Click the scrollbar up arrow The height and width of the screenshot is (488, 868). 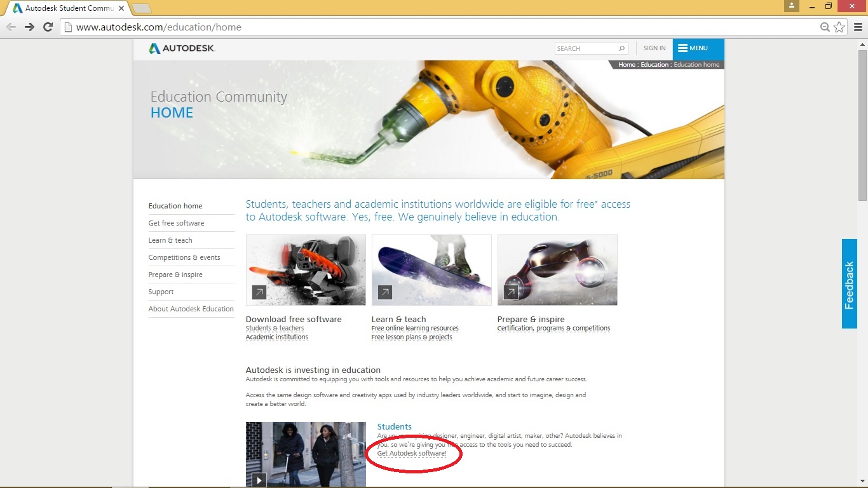862,44
